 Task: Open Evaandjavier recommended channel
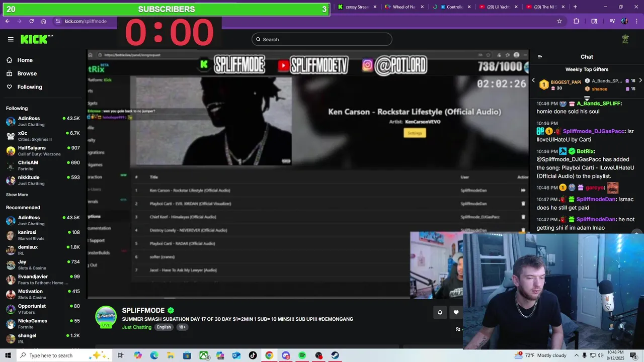pos(43,280)
